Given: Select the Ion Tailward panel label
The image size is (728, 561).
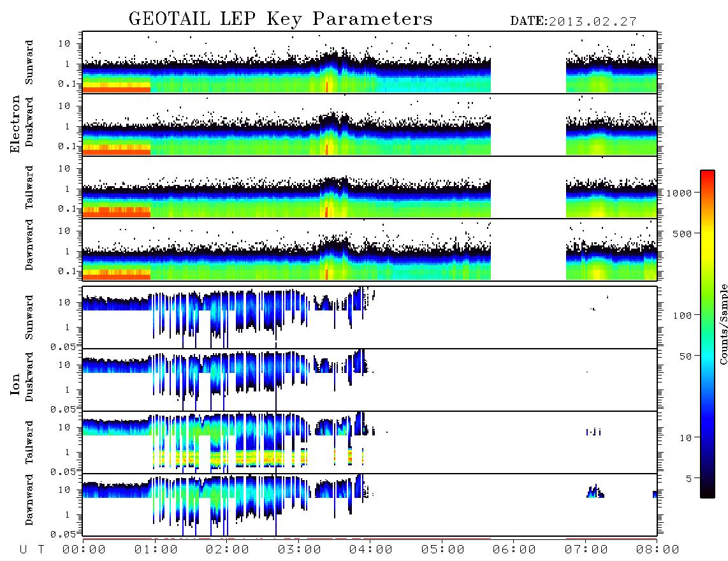Looking at the screenshot, I should pyautogui.click(x=29, y=442).
